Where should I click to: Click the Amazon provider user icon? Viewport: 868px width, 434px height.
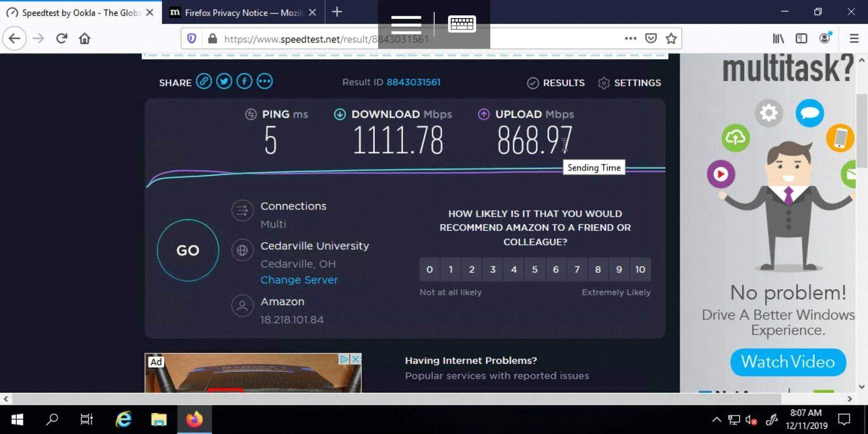tap(242, 306)
